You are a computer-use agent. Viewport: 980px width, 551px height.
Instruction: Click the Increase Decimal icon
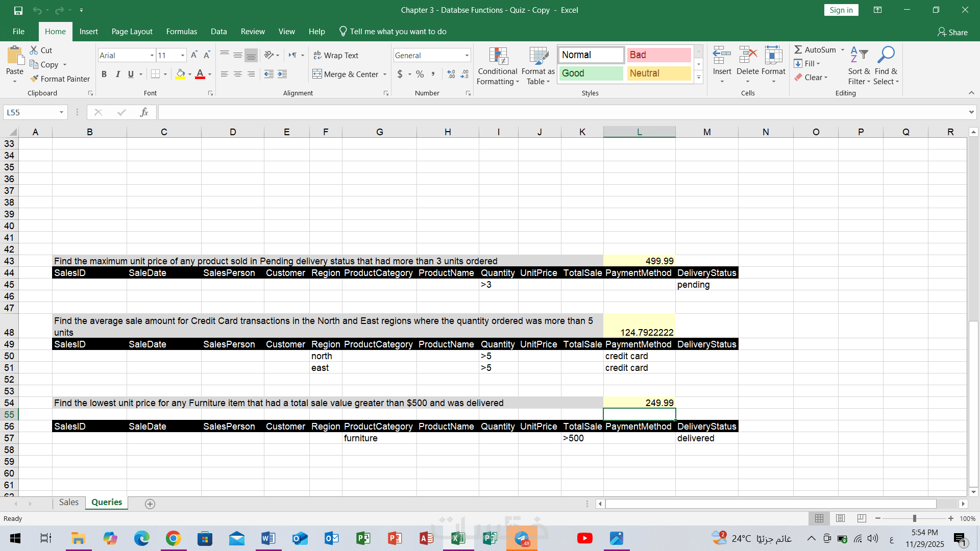(x=451, y=74)
